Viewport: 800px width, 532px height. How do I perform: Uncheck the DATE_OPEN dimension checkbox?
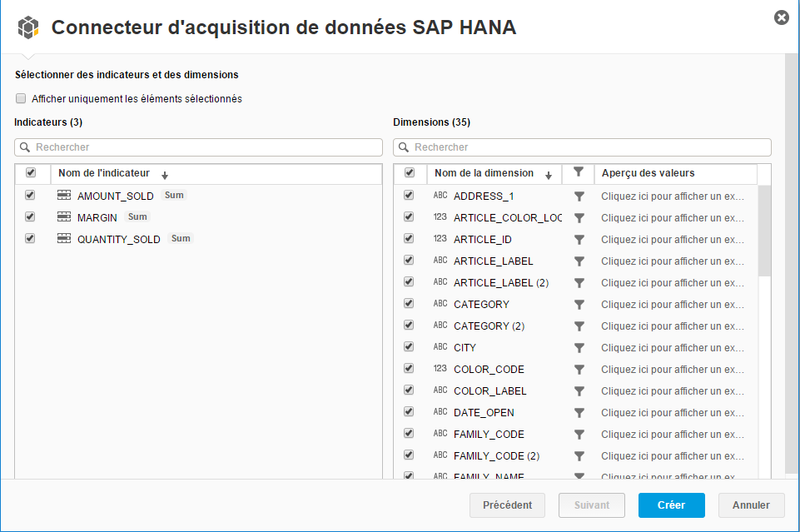(409, 411)
